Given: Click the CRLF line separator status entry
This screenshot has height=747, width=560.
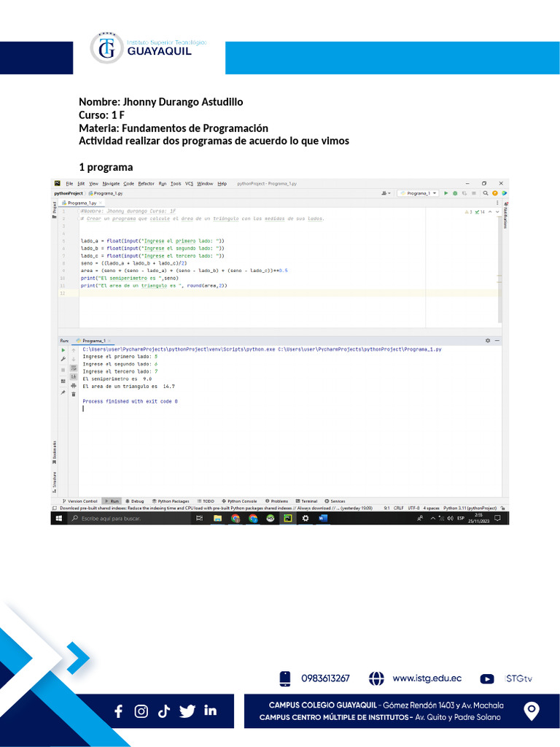Looking at the screenshot, I should 399,508.
